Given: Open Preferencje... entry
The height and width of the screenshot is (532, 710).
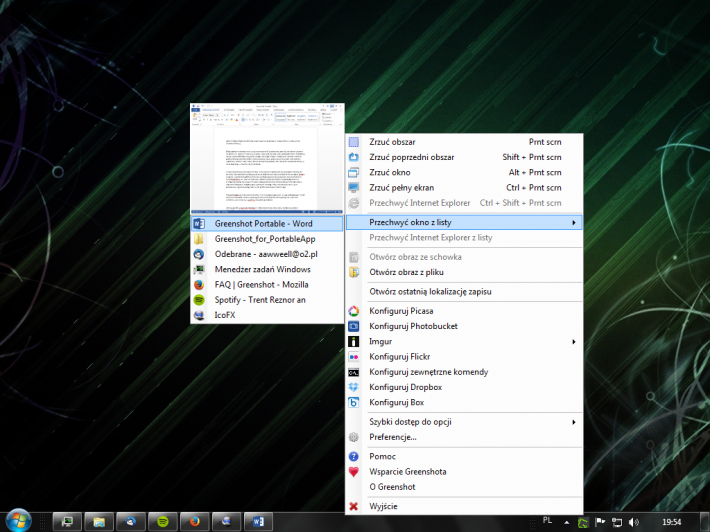Looking at the screenshot, I should pos(465,437).
